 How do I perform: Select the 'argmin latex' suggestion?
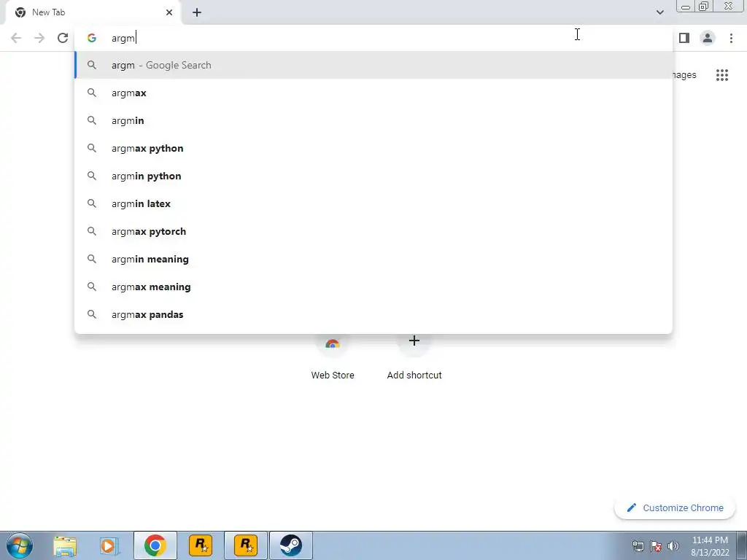pyautogui.click(x=373, y=203)
